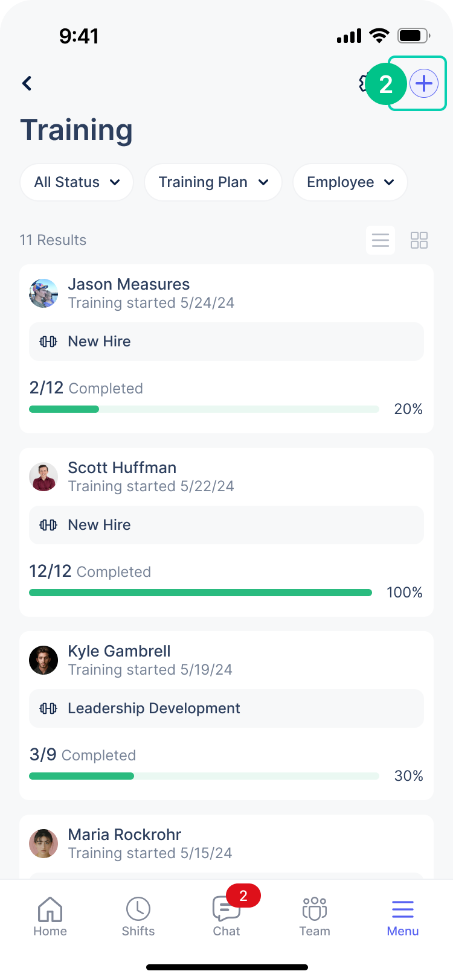The width and height of the screenshot is (453, 980).
Task: Open Kyle Gambrell's Leadership Development plan
Action: [226, 708]
